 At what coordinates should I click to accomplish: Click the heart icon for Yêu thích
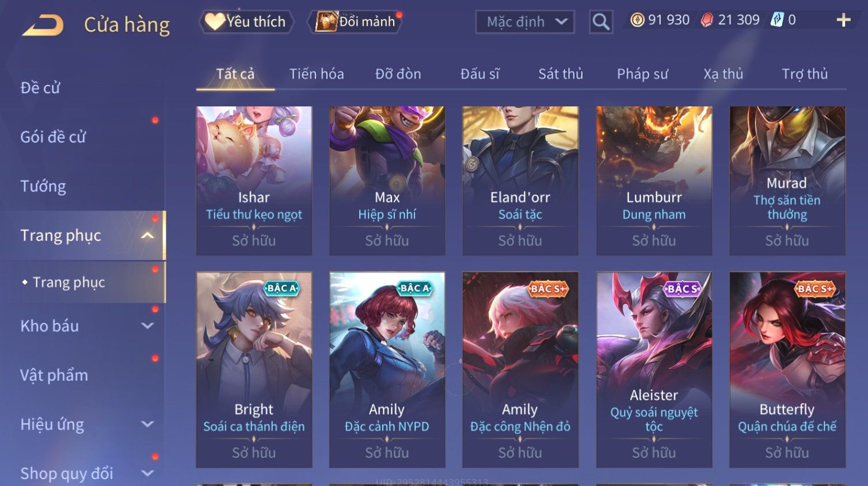pyautogui.click(x=215, y=22)
